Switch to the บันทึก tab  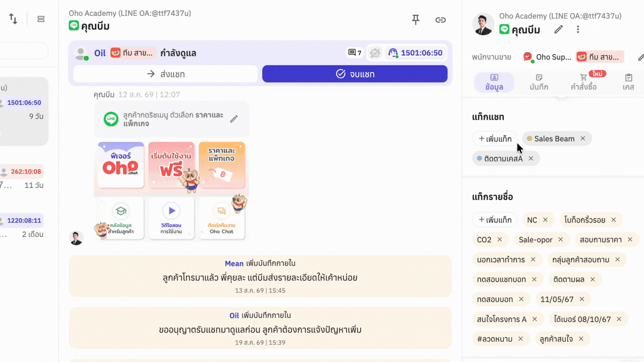click(x=539, y=82)
